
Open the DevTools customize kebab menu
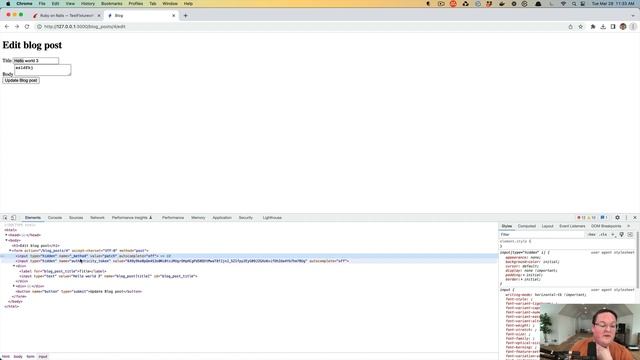pos(626,218)
